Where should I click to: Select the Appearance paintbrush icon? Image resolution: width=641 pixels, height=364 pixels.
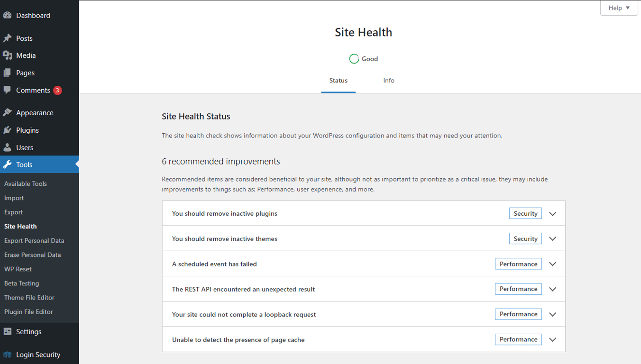point(8,112)
